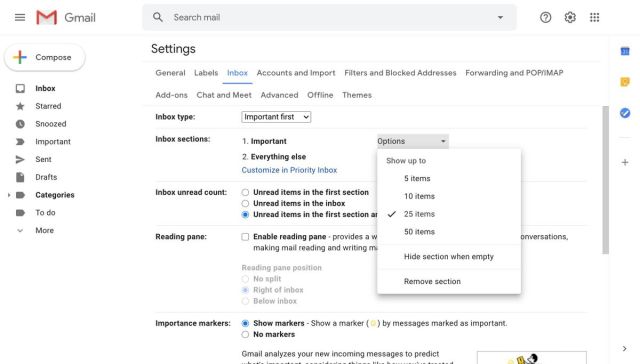Open the Add-ons tab

pos(171,95)
